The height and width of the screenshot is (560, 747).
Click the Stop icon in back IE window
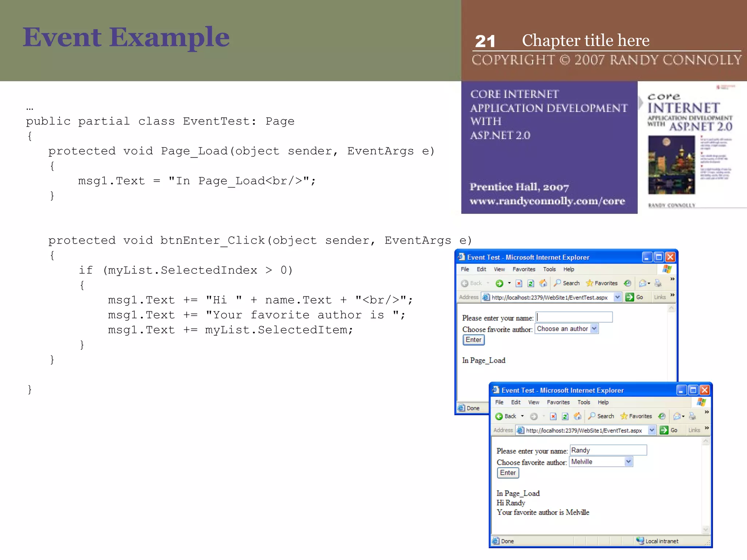point(519,283)
